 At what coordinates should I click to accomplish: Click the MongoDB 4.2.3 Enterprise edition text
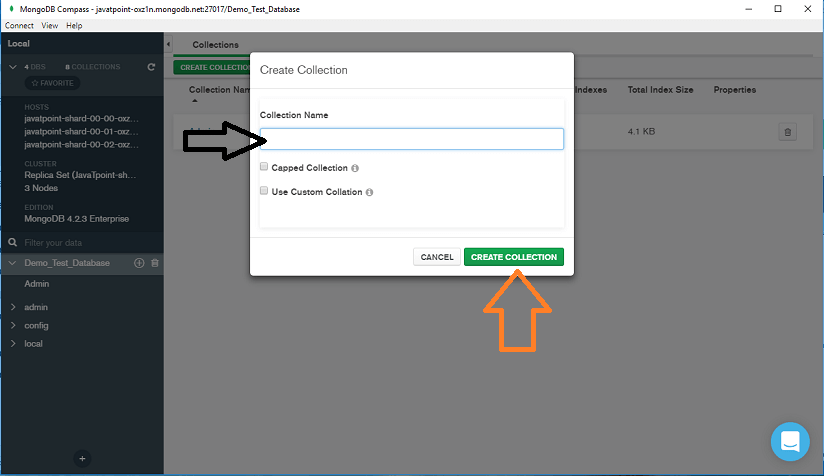[76, 219]
